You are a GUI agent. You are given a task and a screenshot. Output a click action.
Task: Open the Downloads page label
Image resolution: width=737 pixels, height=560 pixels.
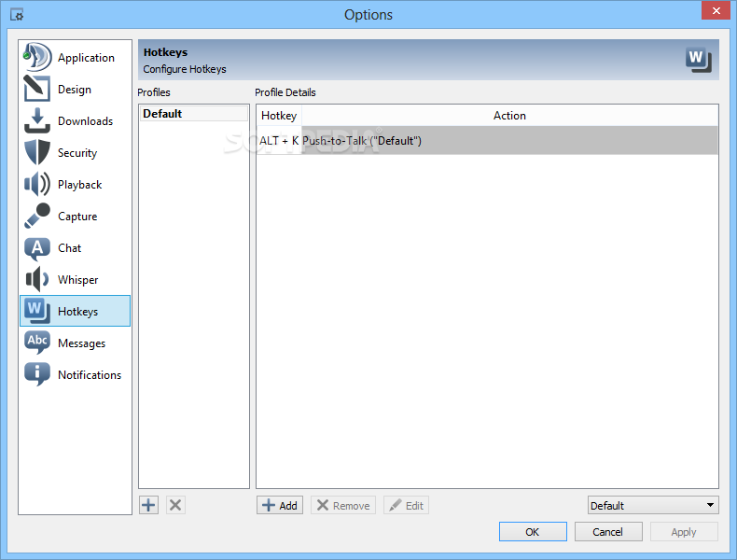85,120
